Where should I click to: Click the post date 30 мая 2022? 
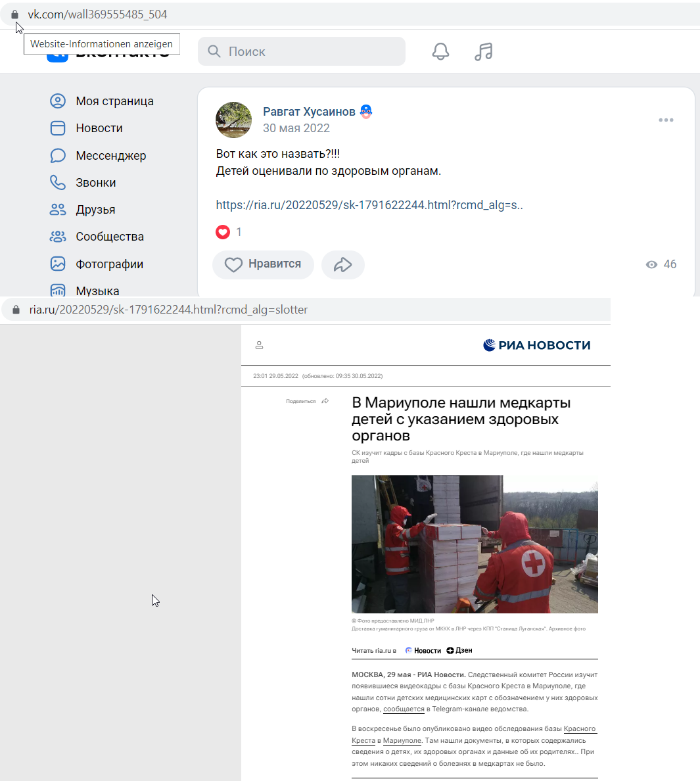pyautogui.click(x=296, y=128)
